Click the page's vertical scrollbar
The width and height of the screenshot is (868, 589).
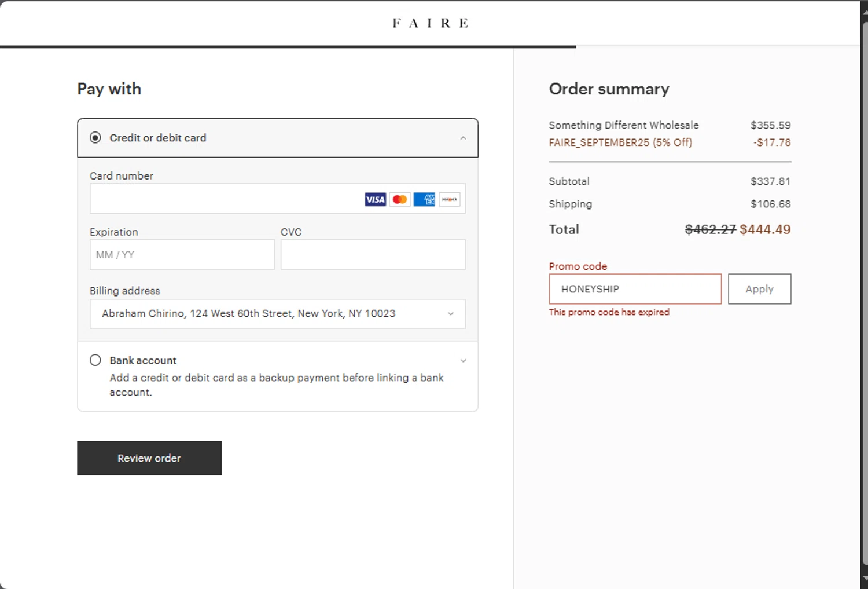(864, 290)
